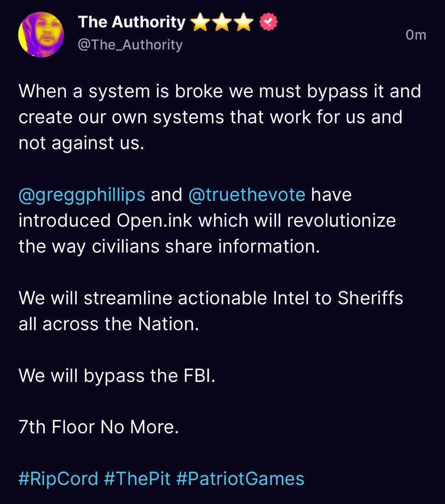Screen dimensions: 445x504
Task: Click The Authority display name
Action: 132,22
